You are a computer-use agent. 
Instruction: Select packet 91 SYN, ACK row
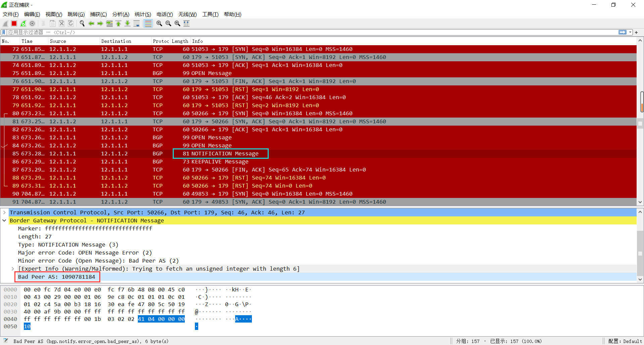click(318, 202)
